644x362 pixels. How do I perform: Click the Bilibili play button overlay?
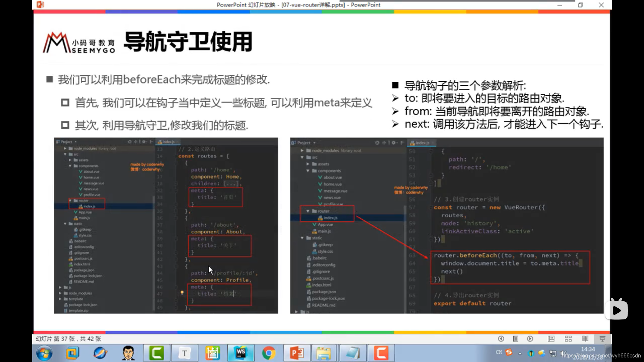pyautogui.click(x=616, y=310)
